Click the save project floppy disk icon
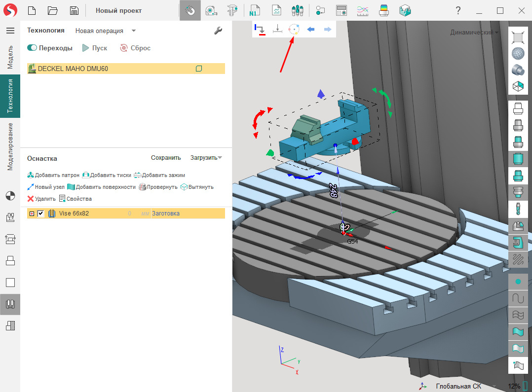 74,10
